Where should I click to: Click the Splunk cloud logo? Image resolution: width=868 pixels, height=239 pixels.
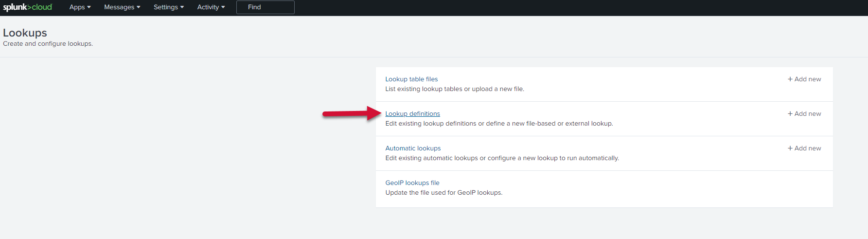(27, 7)
